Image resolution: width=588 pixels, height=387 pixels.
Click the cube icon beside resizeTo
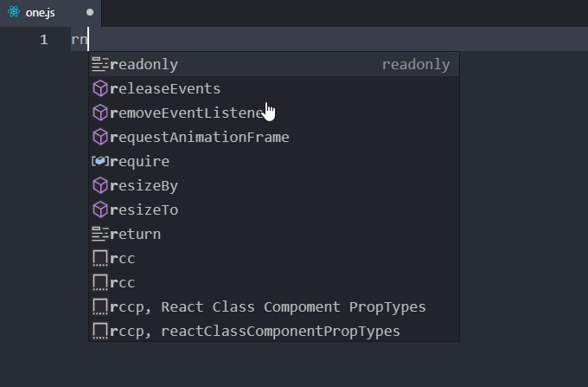[x=100, y=210]
